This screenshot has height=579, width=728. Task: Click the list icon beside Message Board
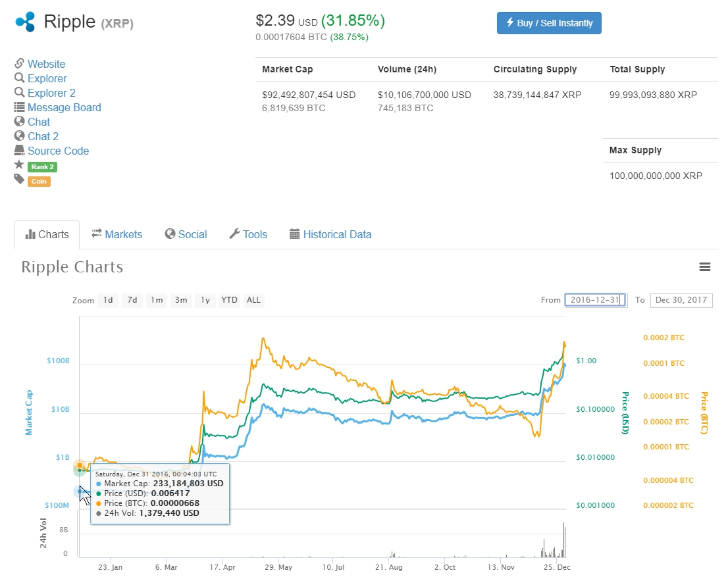[19, 107]
